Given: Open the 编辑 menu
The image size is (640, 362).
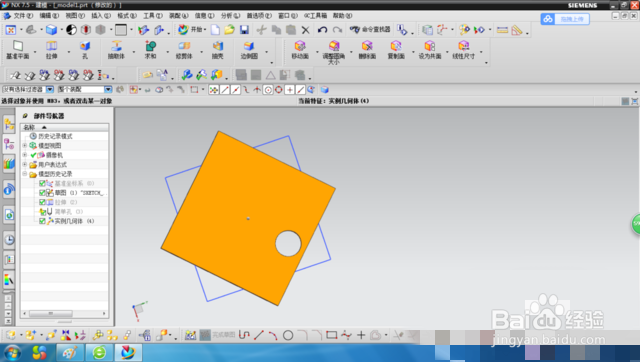Looking at the screenshot, I should pyautogui.click(x=49, y=16).
